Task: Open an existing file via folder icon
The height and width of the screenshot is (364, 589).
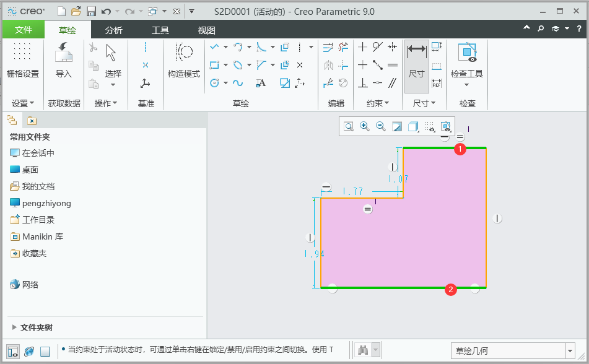Action: point(76,12)
